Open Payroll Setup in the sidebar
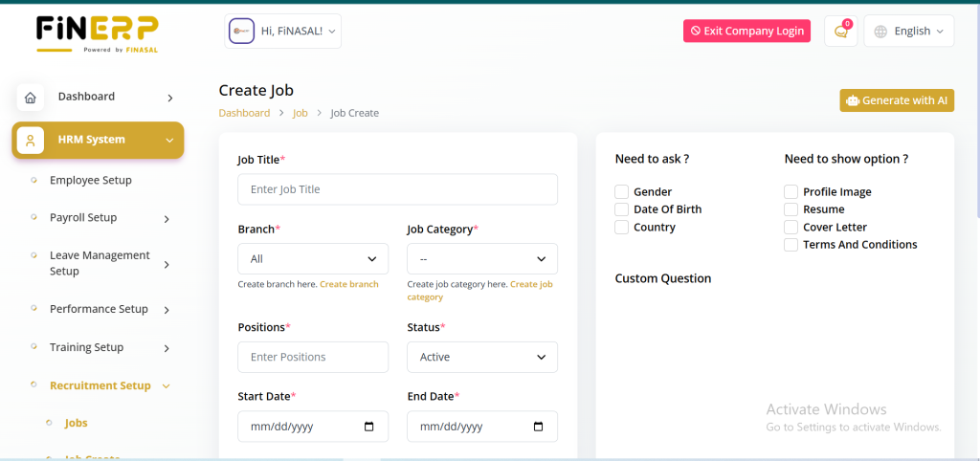Viewport: 980px width, 461px height. pos(83,218)
